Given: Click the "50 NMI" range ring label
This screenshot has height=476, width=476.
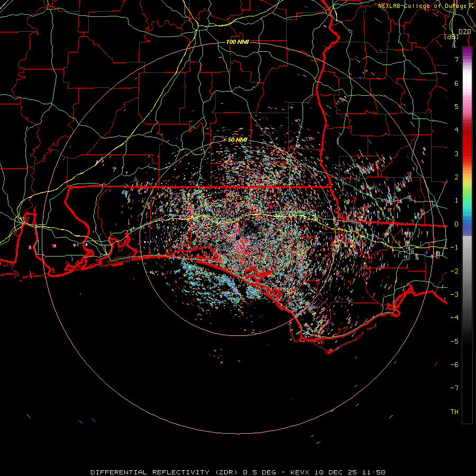Looking at the screenshot, I should coord(237,140).
